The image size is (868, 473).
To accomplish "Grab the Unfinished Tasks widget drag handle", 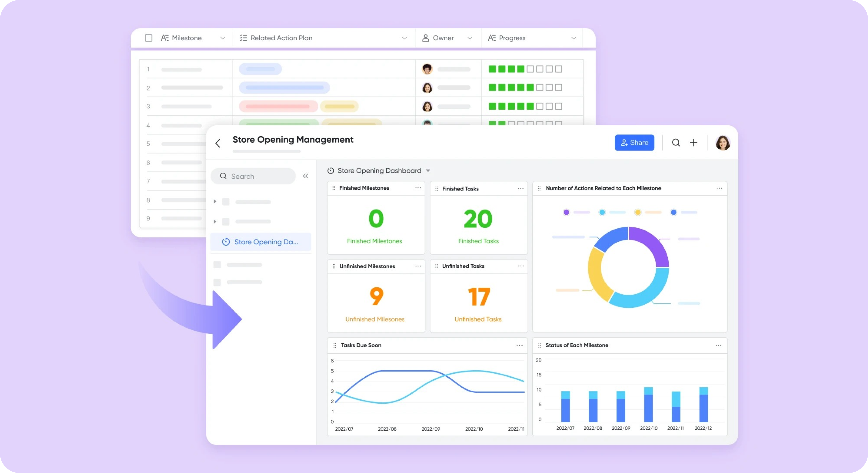I will coord(436,266).
